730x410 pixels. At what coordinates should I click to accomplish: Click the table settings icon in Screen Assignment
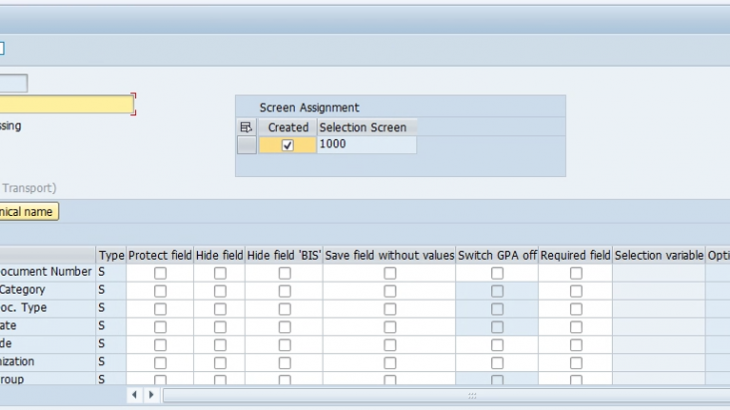point(247,127)
